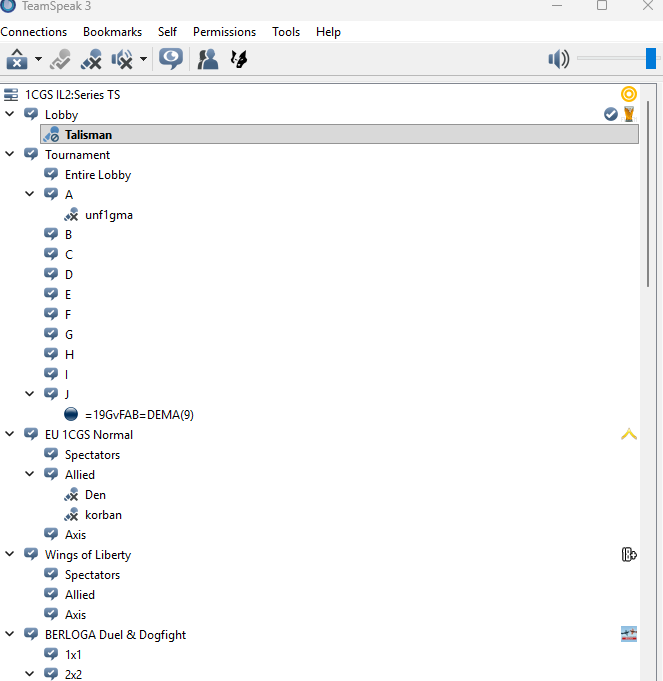Select Spectators under EU 1CGS Normal
663x681 pixels.
[x=92, y=455]
